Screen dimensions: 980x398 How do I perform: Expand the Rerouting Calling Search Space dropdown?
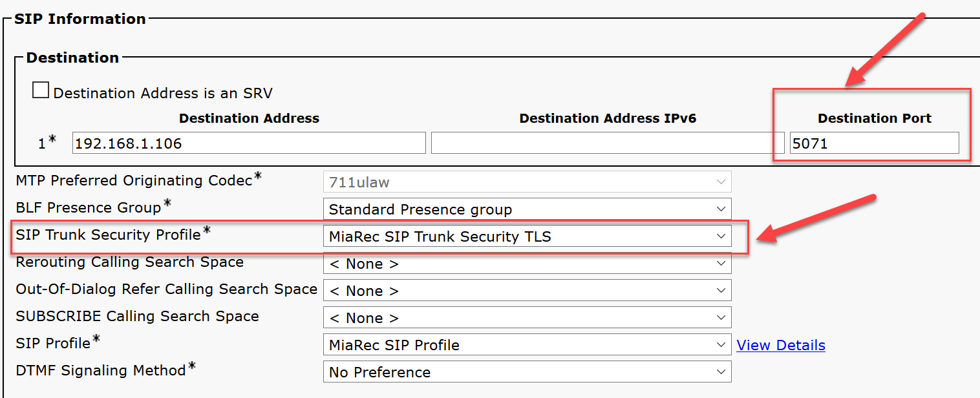pyautogui.click(x=527, y=264)
